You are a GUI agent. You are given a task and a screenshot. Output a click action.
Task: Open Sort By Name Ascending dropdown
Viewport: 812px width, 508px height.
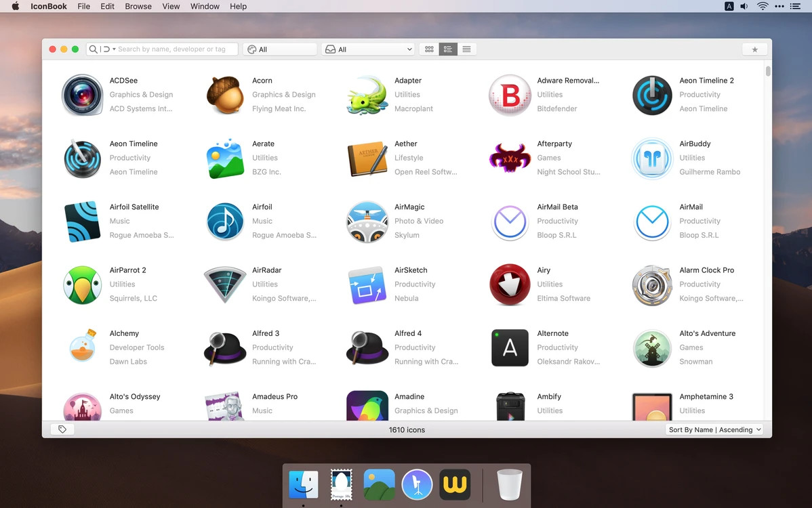pyautogui.click(x=714, y=429)
